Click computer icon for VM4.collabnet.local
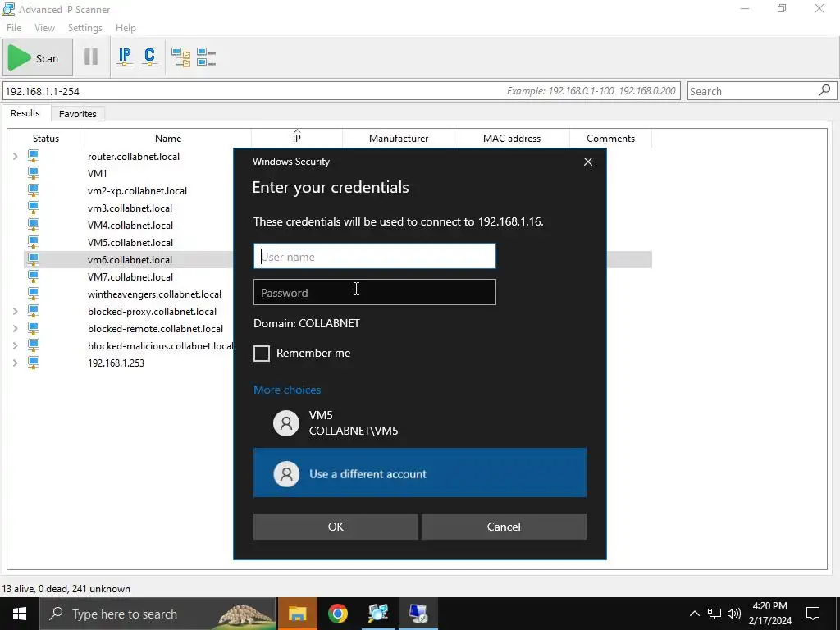The height and width of the screenshot is (630, 840). click(x=33, y=225)
